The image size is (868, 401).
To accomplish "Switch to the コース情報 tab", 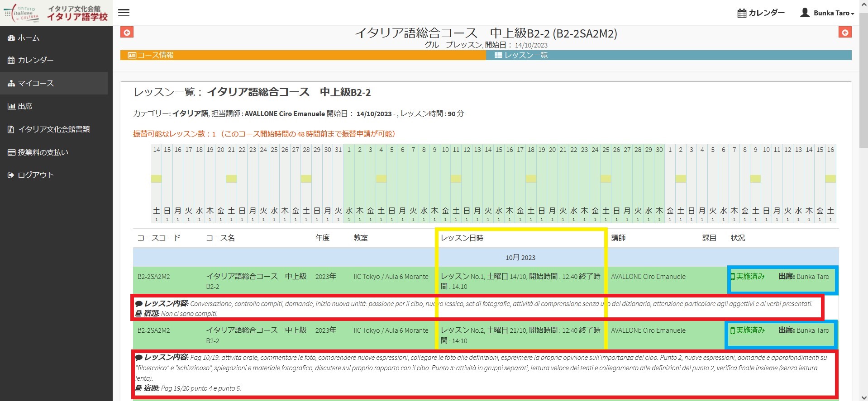I will click(303, 55).
